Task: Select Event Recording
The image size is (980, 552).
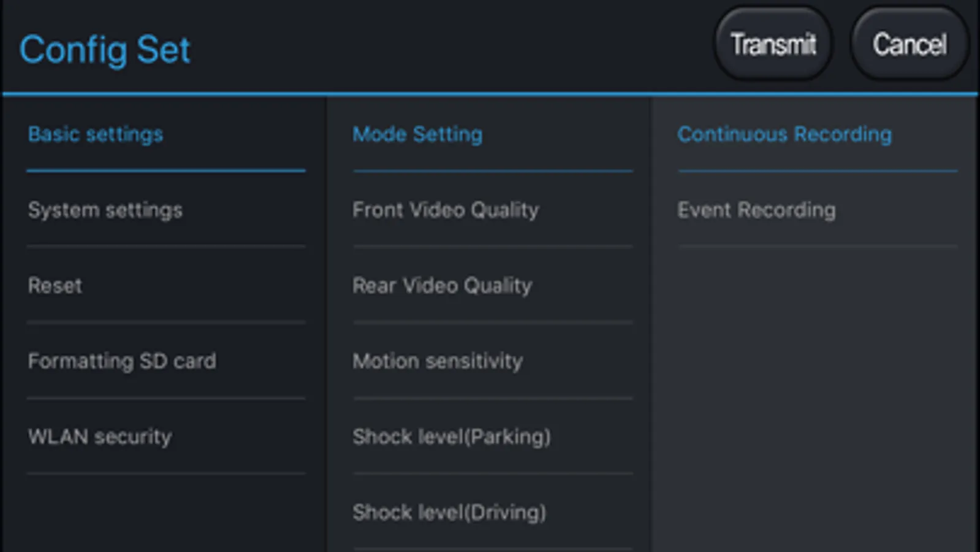Action: (756, 210)
